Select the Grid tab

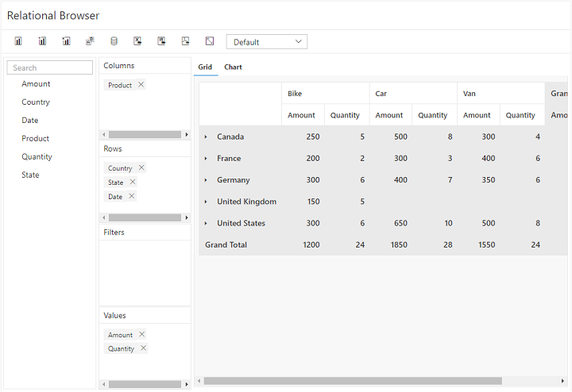[x=205, y=67]
